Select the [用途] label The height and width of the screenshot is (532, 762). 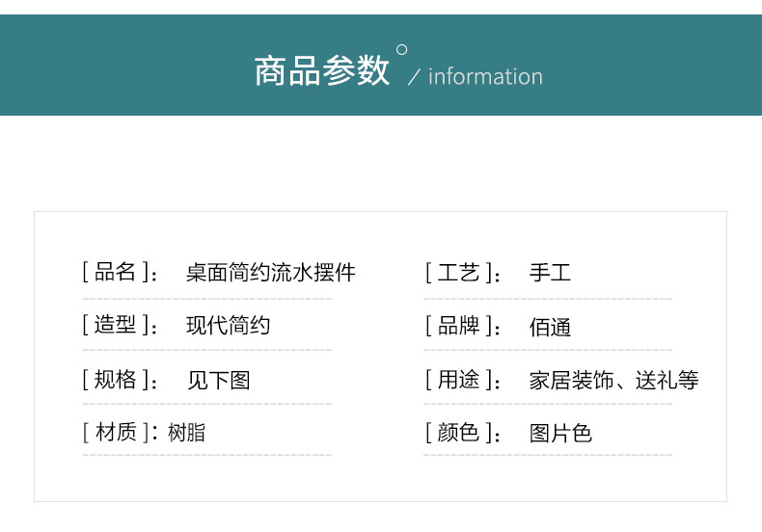pyautogui.click(x=459, y=380)
